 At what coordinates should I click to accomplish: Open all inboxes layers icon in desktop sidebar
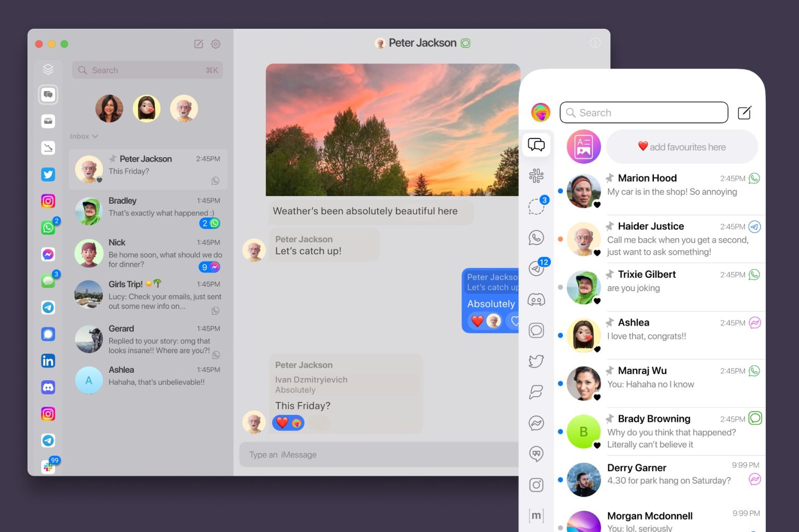(x=48, y=69)
